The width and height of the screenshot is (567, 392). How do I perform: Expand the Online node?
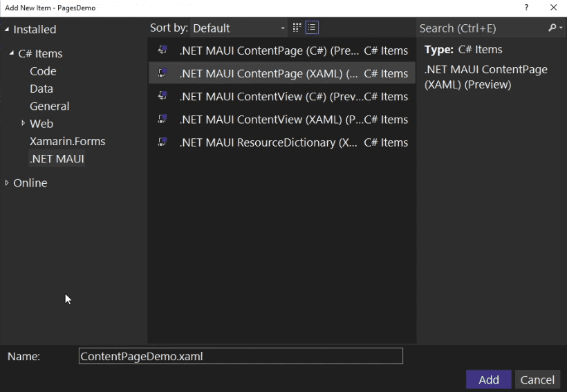[7, 183]
